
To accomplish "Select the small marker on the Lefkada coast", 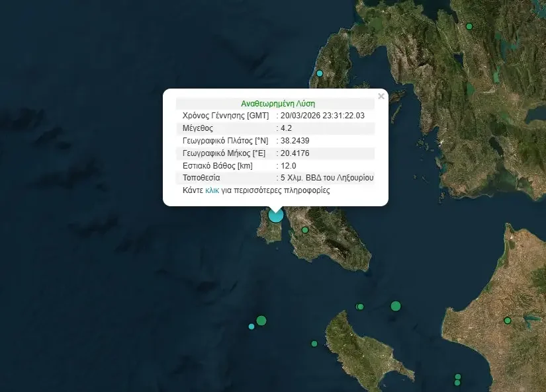I will point(318,73).
